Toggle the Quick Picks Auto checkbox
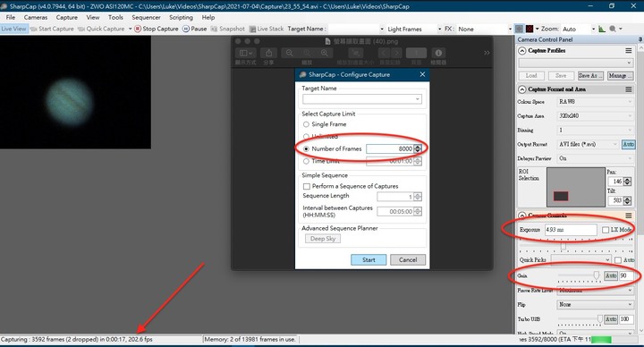 click(x=618, y=260)
